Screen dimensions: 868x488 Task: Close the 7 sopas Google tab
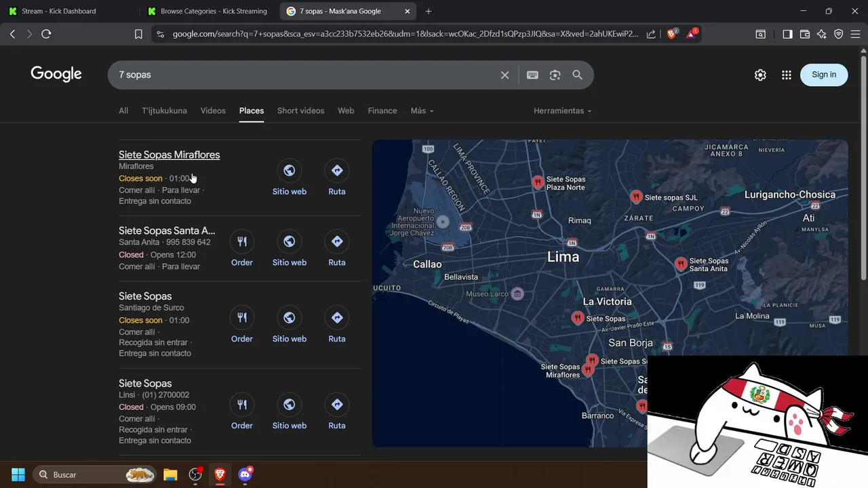[407, 11]
